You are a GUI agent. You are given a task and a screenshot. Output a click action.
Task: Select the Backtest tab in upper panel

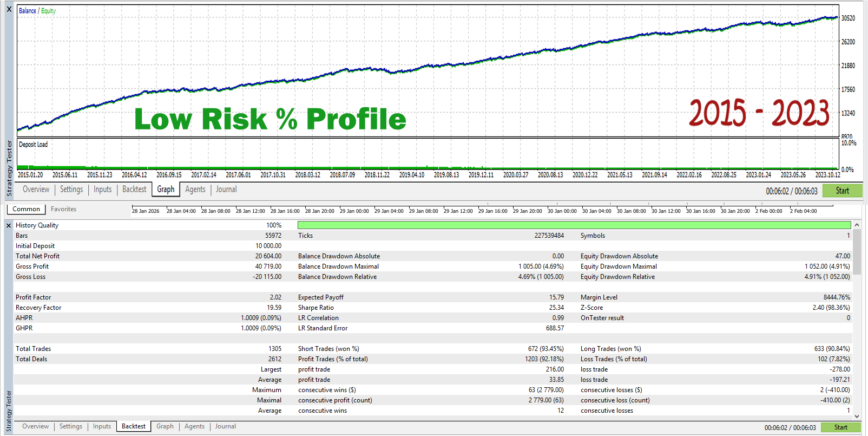pyautogui.click(x=134, y=190)
